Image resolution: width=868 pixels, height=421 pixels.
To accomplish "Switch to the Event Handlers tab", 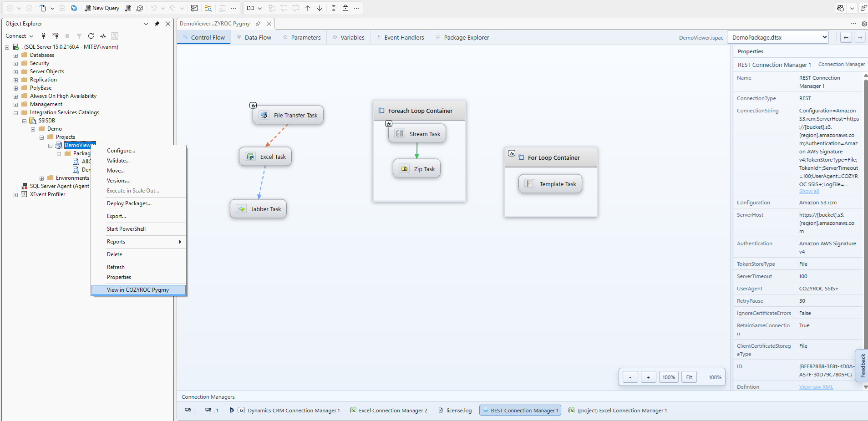I will [x=400, y=38].
